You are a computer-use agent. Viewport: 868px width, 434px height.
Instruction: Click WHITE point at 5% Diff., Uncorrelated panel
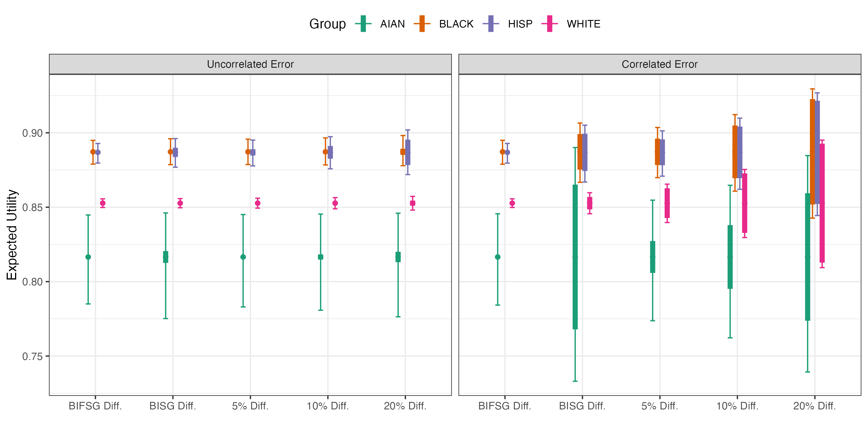[258, 203]
